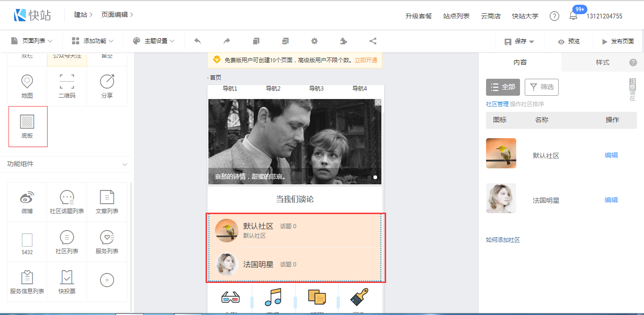Select the 地图 map component
This screenshot has height=315, width=644.
point(27,86)
